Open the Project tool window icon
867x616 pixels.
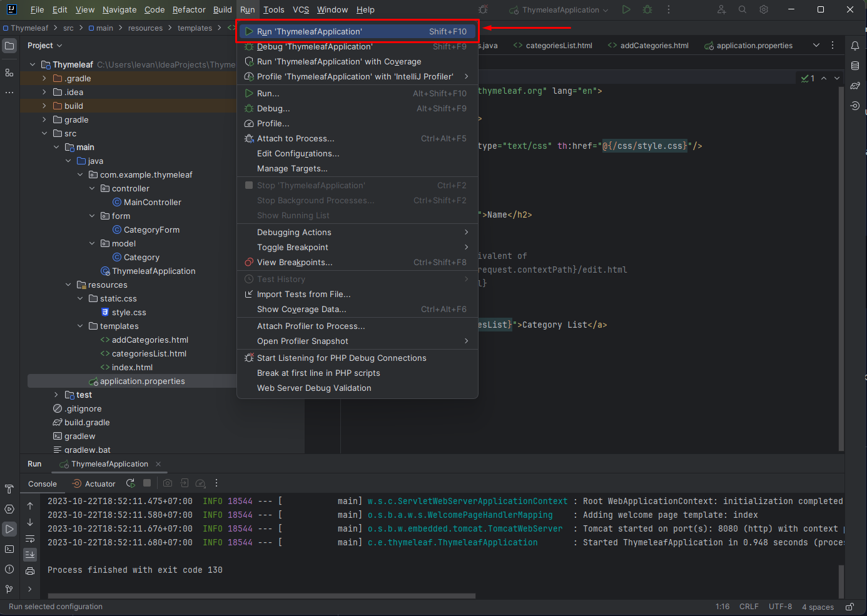[9, 46]
